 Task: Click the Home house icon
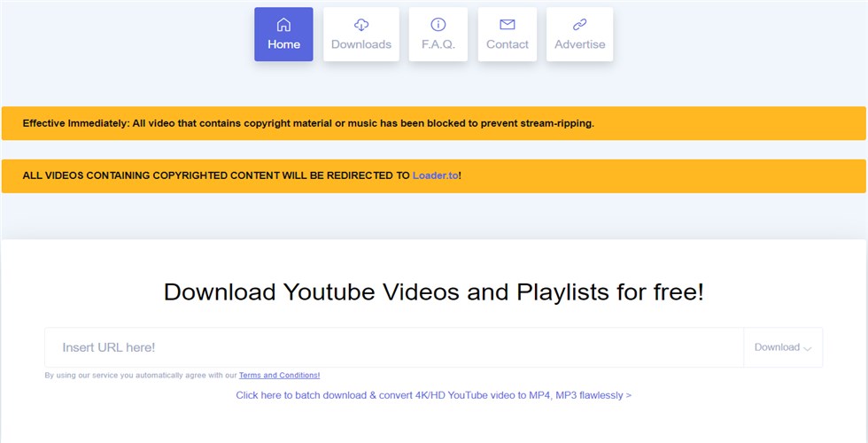[283, 25]
